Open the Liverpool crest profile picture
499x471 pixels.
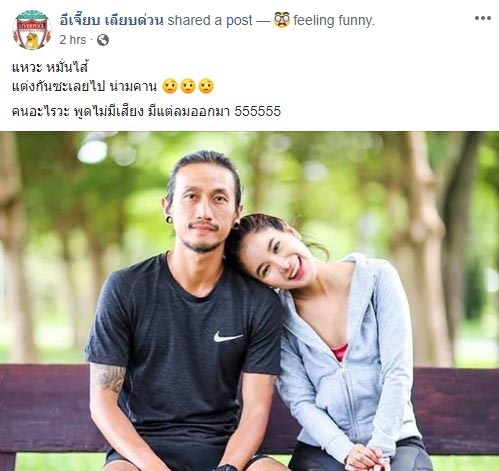click(32, 30)
